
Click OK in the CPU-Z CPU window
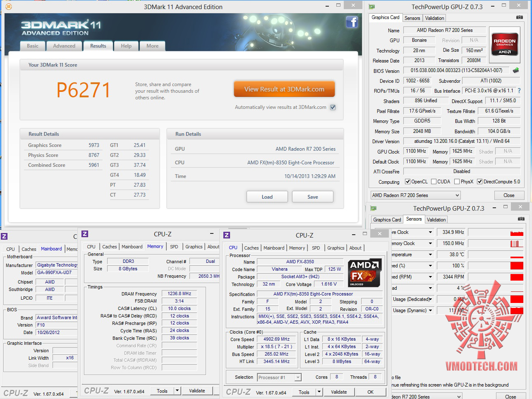[370, 392]
